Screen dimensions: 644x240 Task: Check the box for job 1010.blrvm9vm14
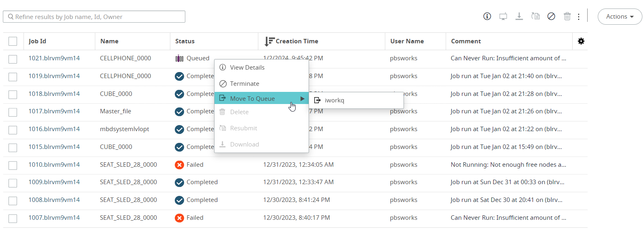click(x=13, y=166)
